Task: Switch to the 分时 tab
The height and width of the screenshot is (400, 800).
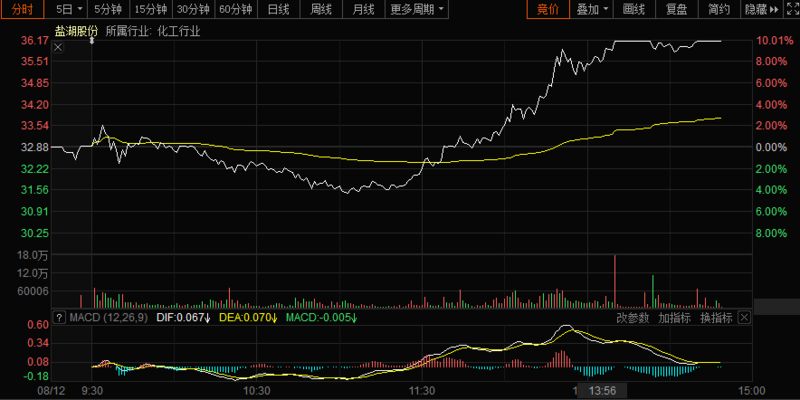Action: click(x=23, y=10)
